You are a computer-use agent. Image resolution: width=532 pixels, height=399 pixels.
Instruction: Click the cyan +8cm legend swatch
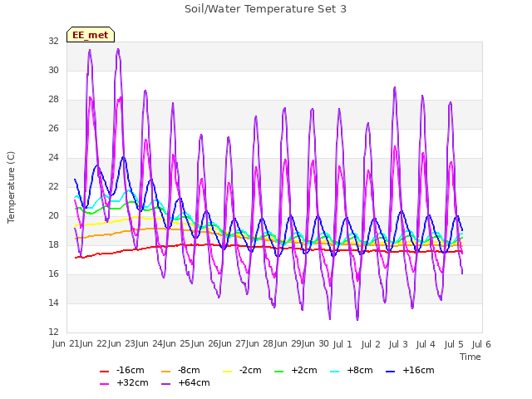334,372
